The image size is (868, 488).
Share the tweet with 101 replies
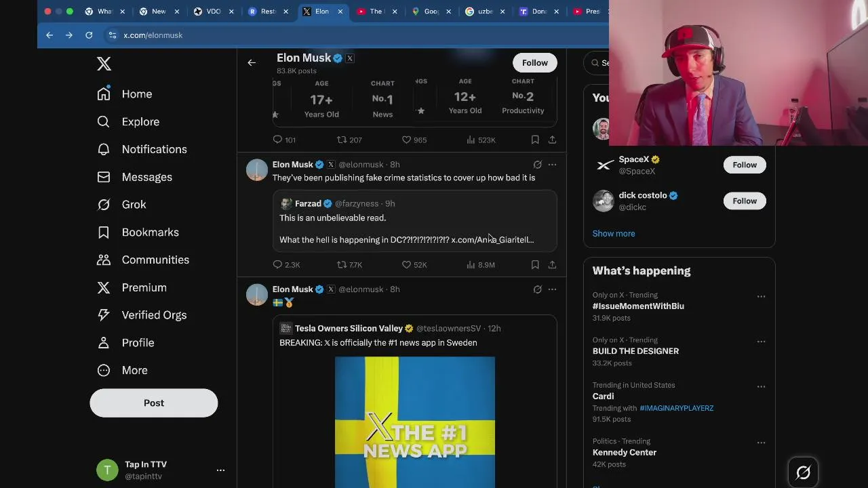coord(552,140)
